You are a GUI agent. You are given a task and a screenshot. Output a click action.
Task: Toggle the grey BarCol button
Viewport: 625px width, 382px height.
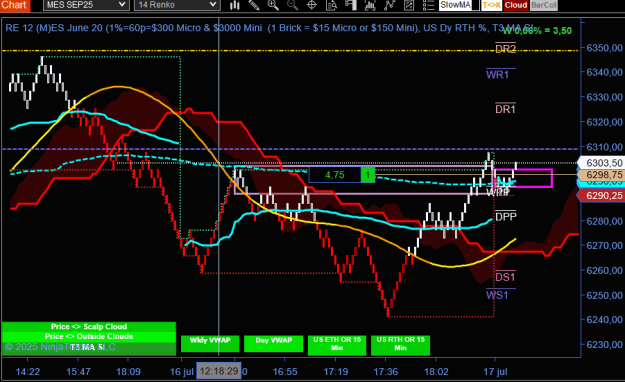(544, 5)
